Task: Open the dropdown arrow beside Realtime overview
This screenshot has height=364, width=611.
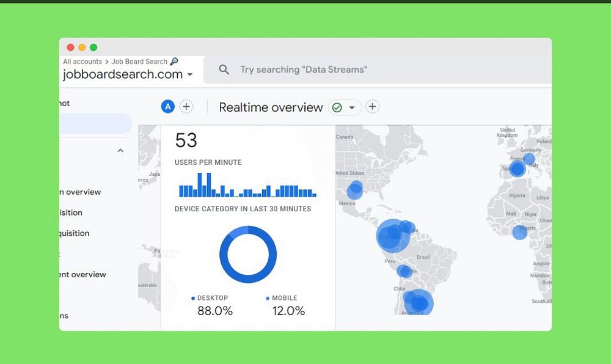Action: pos(352,107)
